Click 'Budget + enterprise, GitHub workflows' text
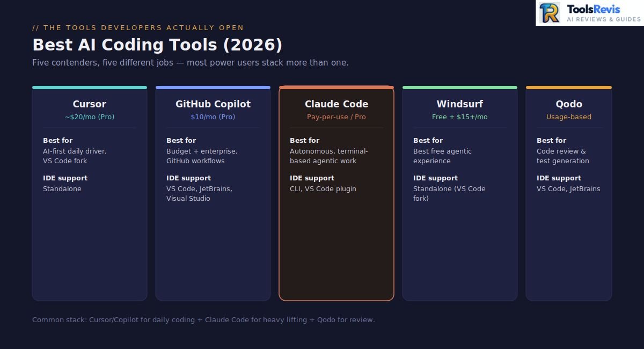This screenshot has height=349, width=644. (202, 156)
